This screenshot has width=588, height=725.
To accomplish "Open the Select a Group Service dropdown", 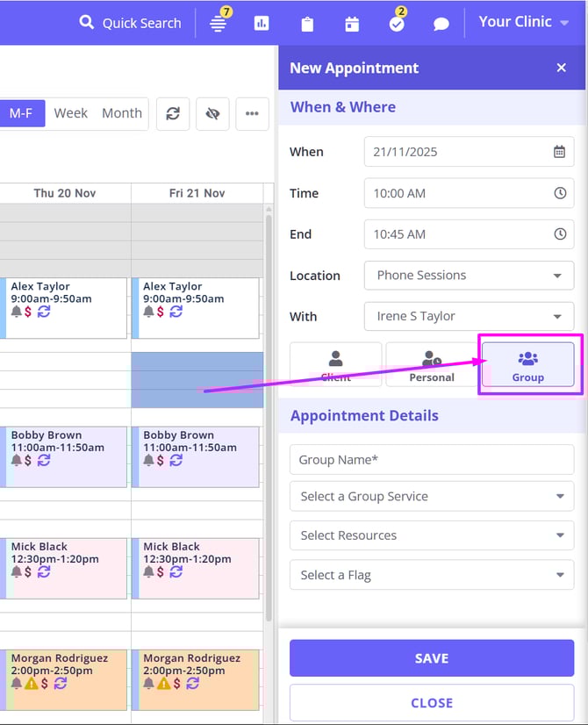I will click(431, 497).
